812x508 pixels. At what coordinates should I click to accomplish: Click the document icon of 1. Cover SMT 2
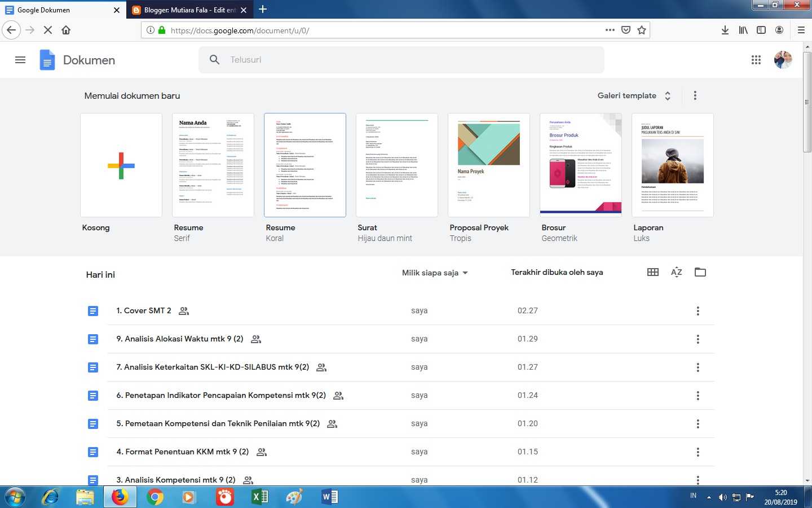click(x=93, y=311)
